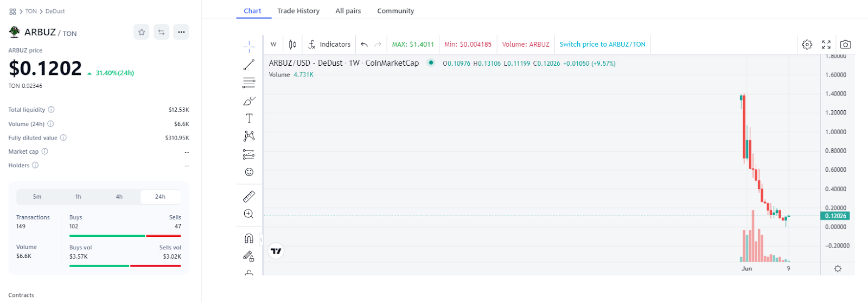This screenshot has width=868, height=302.
Task: Open the three-dot more options menu
Action: pos(181,32)
